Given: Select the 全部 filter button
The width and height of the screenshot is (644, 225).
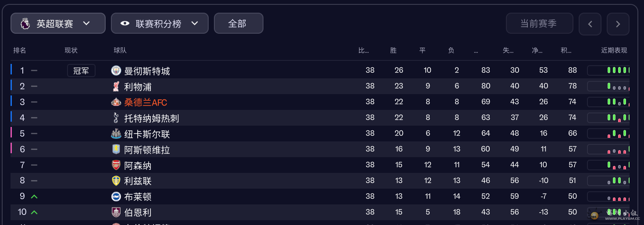Looking at the screenshot, I should click(238, 24).
